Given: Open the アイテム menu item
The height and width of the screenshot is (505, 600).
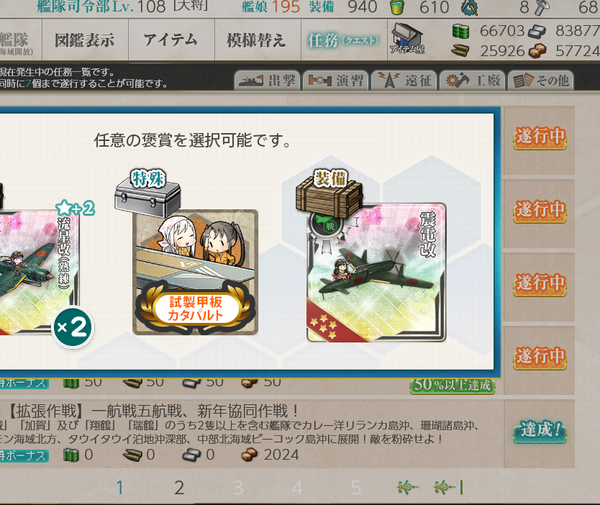Looking at the screenshot, I should [x=171, y=40].
